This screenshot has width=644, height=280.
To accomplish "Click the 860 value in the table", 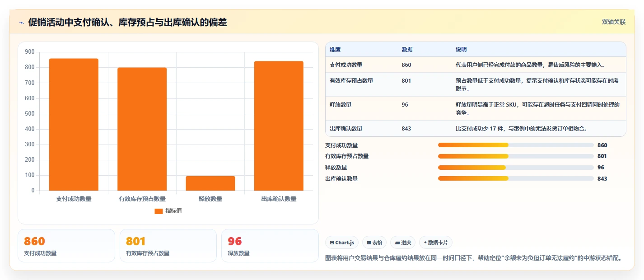I will click(x=406, y=65).
